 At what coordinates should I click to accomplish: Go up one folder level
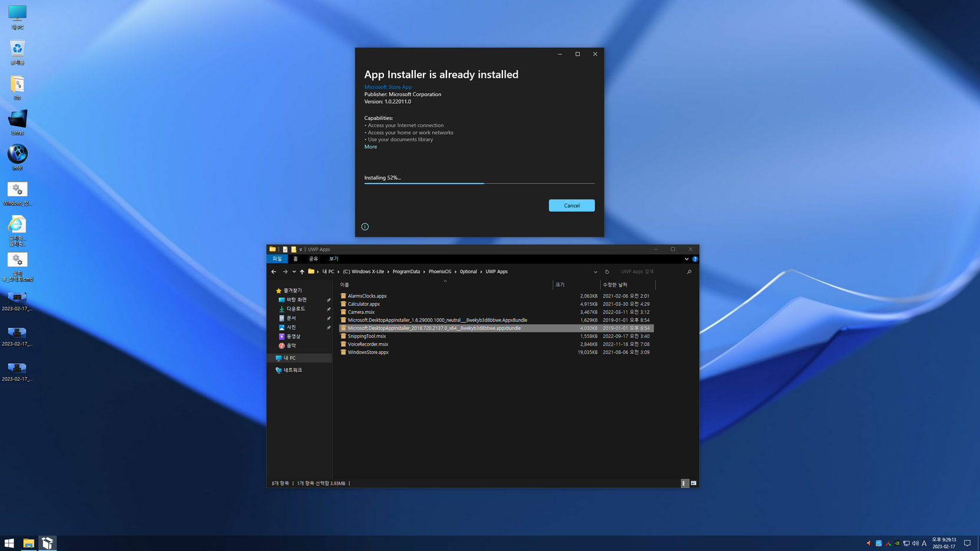tap(302, 272)
